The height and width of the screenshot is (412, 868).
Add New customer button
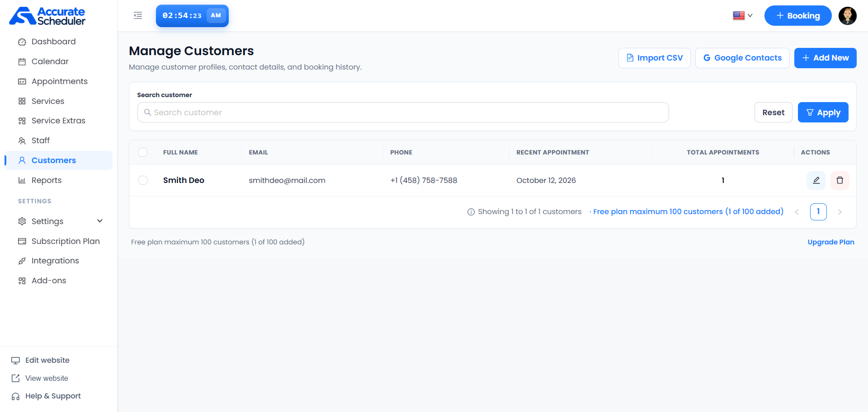(x=826, y=58)
